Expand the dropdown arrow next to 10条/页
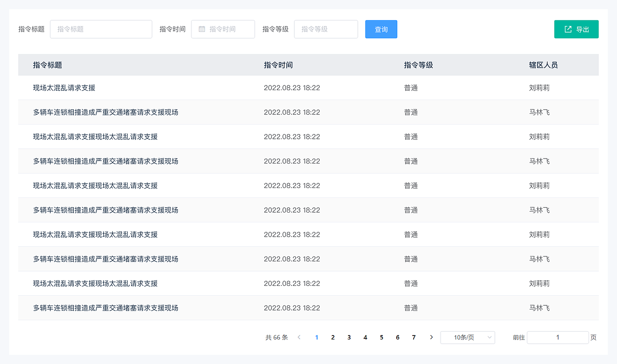617x364 pixels. 490,337
